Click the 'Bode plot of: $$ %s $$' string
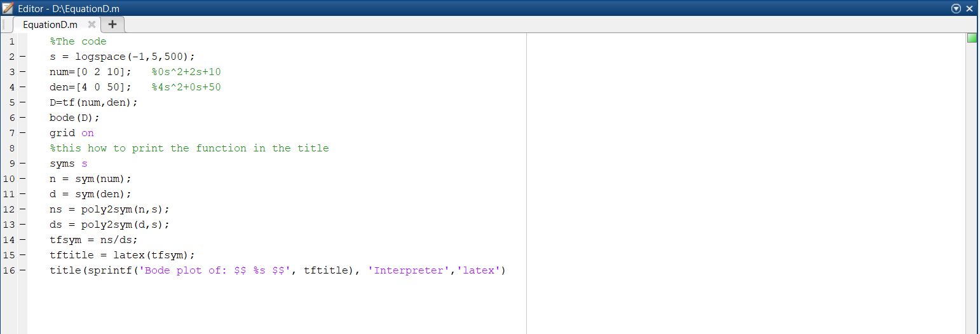Viewport: 980px width, 334px height. click(215, 270)
